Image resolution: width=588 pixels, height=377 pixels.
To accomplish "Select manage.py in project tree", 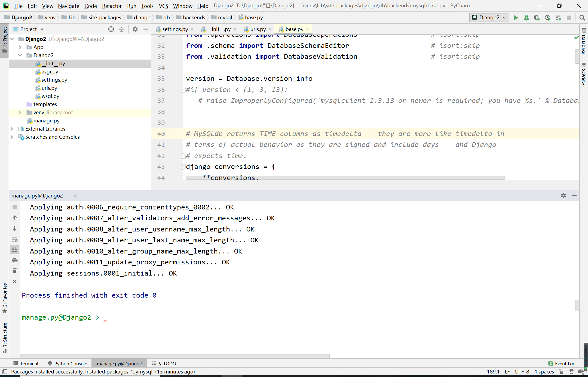I will [46, 120].
